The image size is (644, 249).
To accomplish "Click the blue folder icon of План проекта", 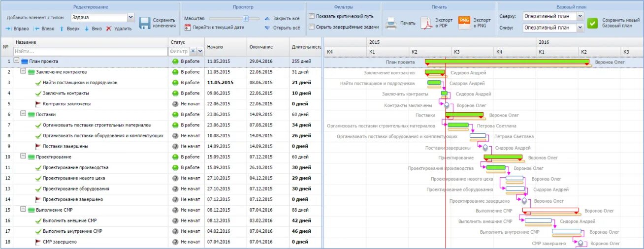I will click(x=24, y=62).
